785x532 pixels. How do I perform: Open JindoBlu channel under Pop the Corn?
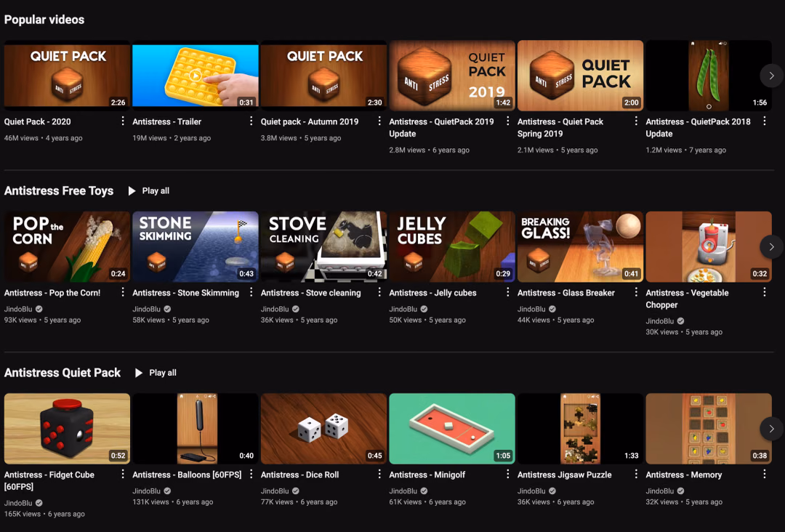tap(18, 309)
